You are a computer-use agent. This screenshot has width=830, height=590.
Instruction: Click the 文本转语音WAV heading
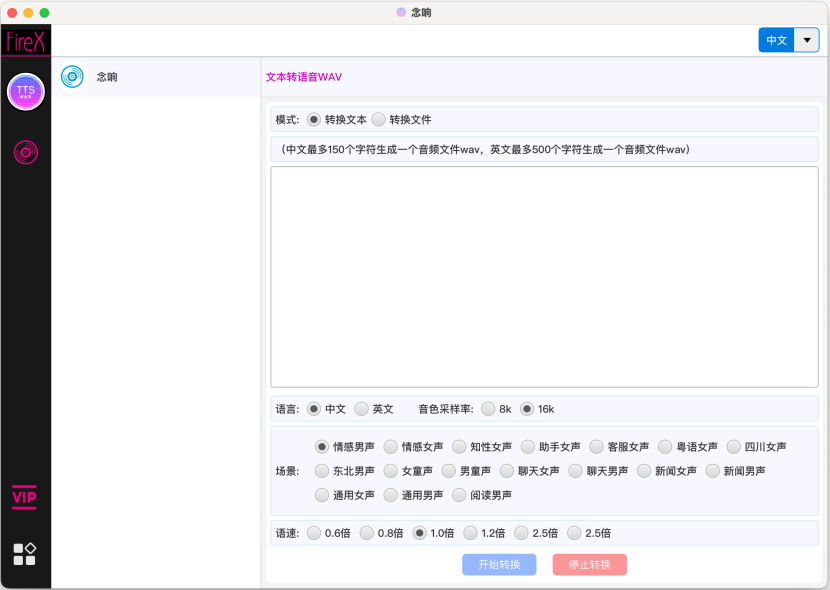[304, 77]
